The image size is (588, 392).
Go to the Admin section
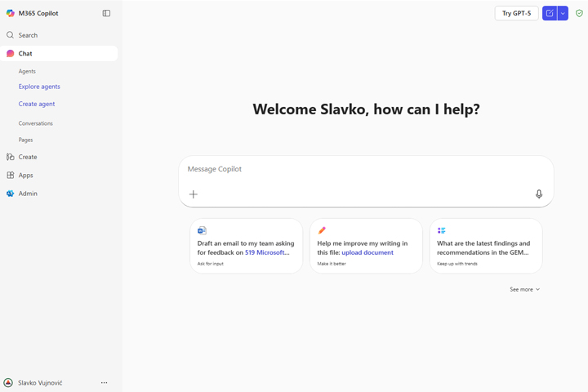pos(28,194)
